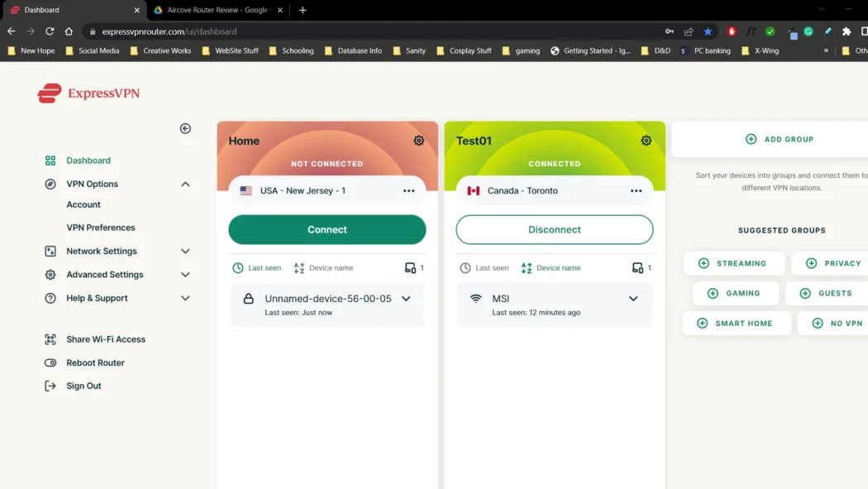Open New Hope bookmark folder
868x489 pixels.
click(31, 50)
